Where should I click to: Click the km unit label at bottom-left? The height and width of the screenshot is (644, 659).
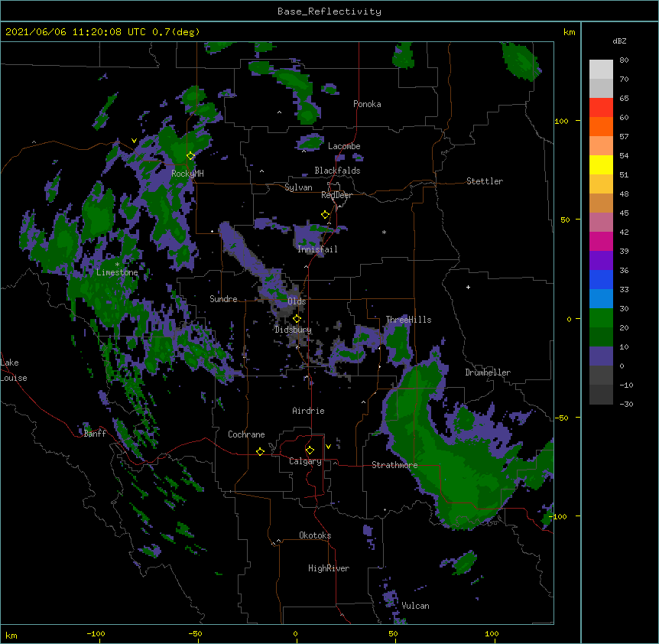tap(11, 635)
